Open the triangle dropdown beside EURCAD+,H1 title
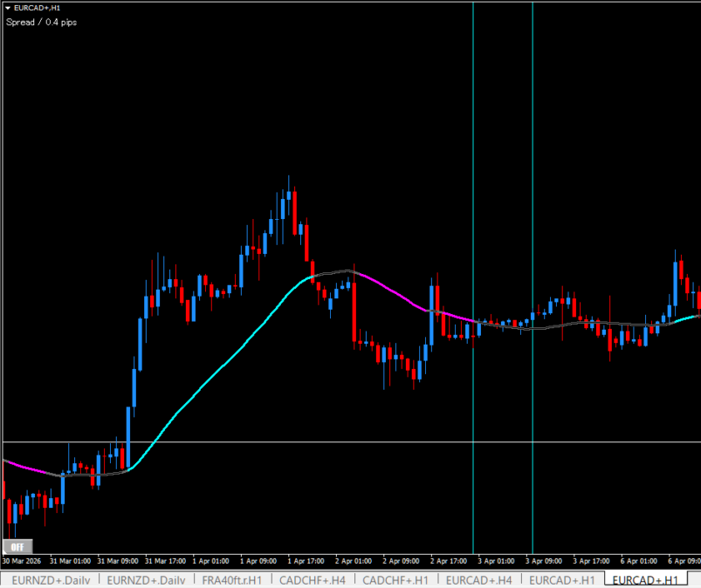701x588 pixels. click(x=8, y=8)
